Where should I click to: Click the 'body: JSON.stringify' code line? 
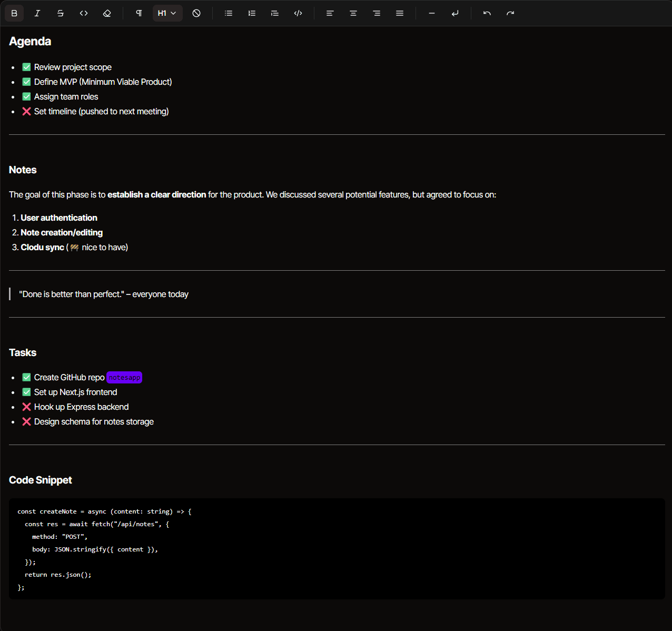(95, 549)
